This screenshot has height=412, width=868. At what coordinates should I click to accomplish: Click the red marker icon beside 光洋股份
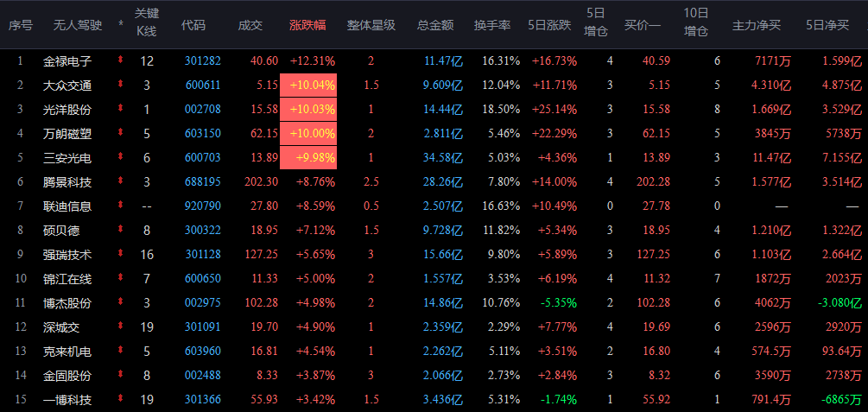(121, 109)
